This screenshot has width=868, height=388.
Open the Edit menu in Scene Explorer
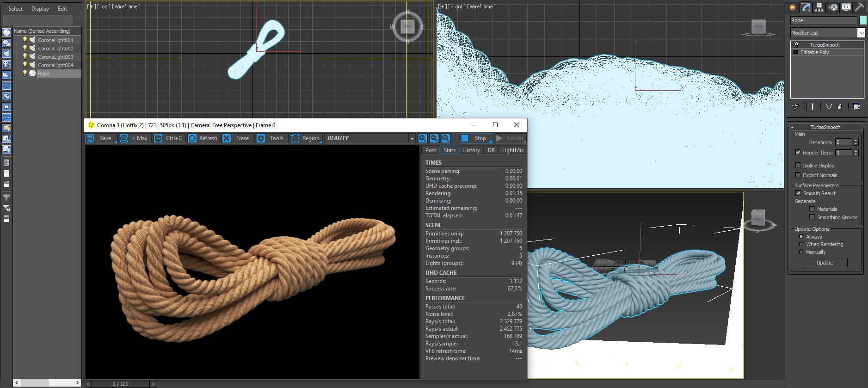(x=62, y=9)
